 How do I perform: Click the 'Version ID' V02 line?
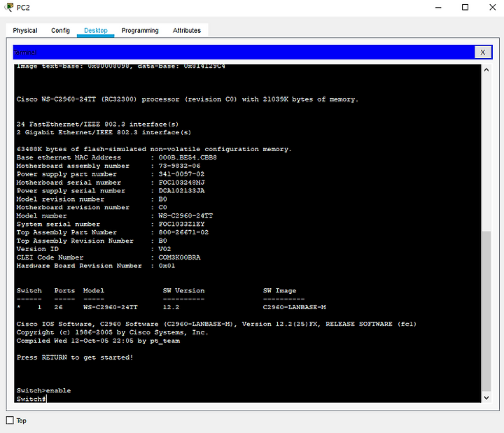(94, 249)
